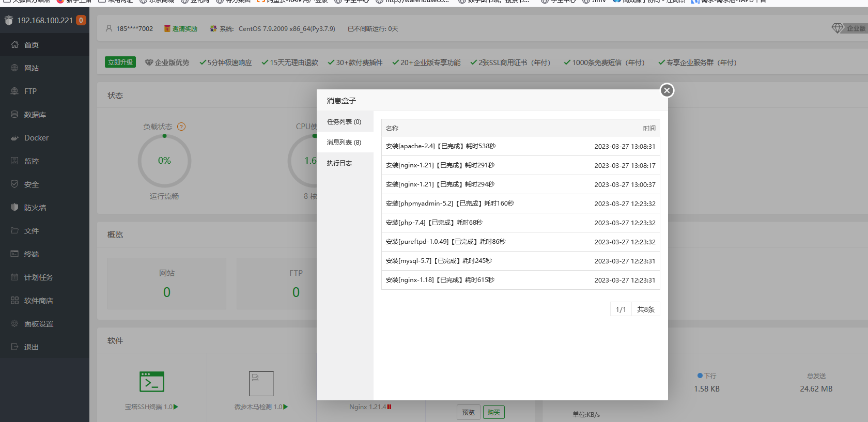Click the 名称 column header

click(392, 128)
